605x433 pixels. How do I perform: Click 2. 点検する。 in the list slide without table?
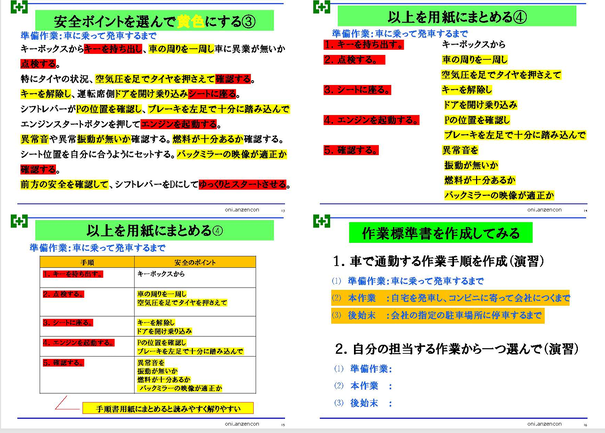354,60
